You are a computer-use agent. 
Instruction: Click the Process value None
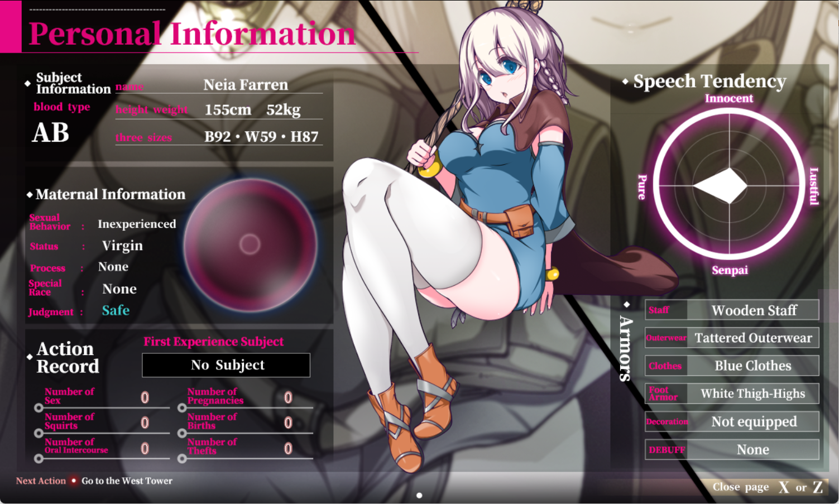[113, 267]
